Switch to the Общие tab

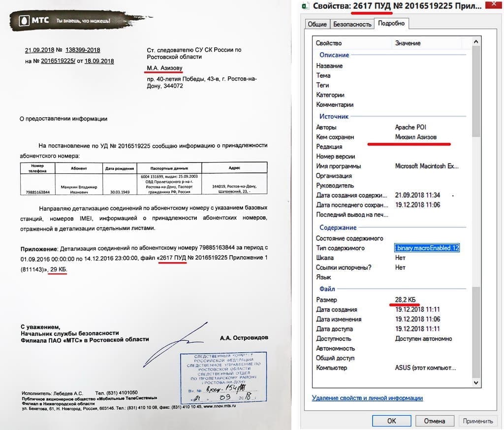(x=317, y=24)
